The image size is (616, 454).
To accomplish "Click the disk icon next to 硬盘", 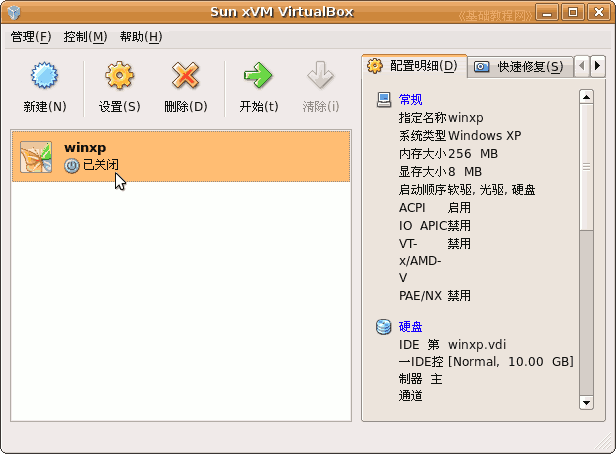I will point(383,327).
